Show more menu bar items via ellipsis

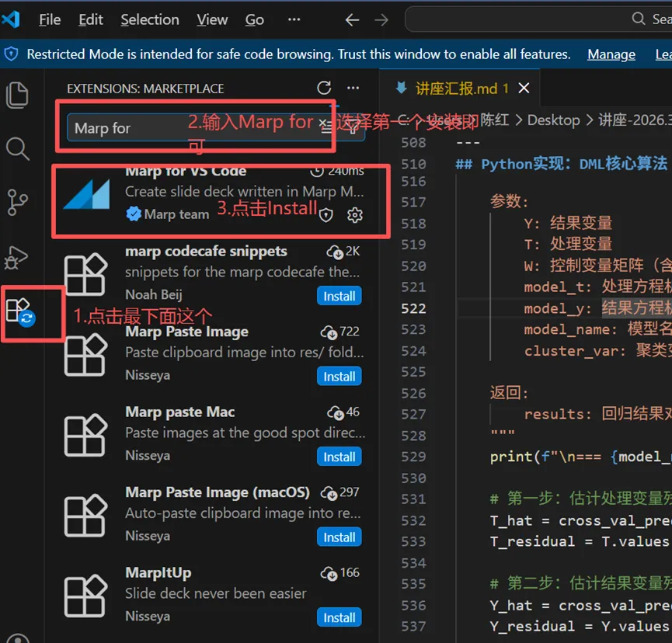point(294,19)
